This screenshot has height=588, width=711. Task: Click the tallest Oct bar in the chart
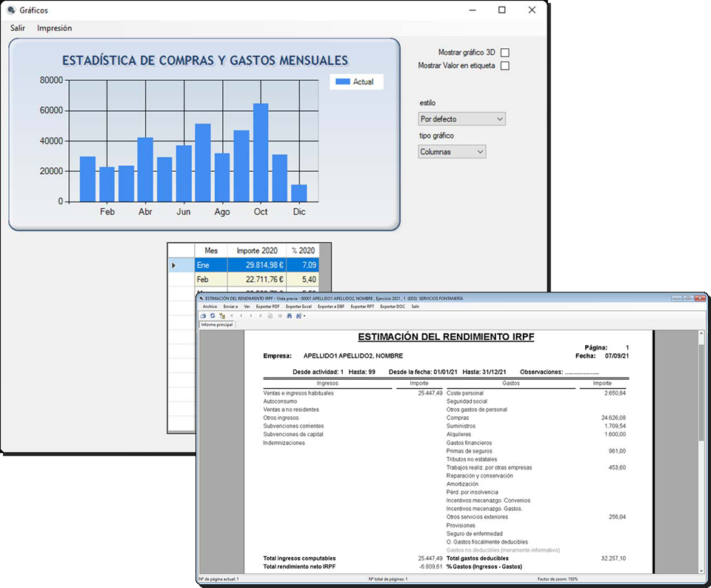tap(261, 153)
